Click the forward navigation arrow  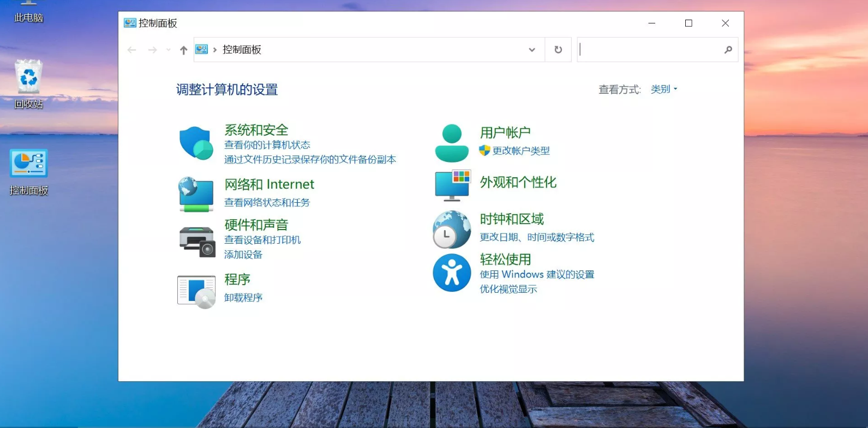153,50
